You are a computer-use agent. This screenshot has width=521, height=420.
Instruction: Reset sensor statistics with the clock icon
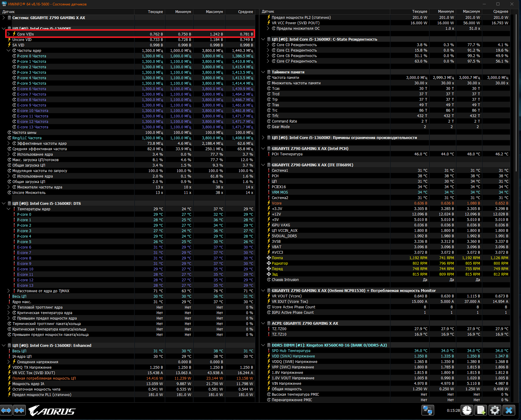(x=467, y=411)
